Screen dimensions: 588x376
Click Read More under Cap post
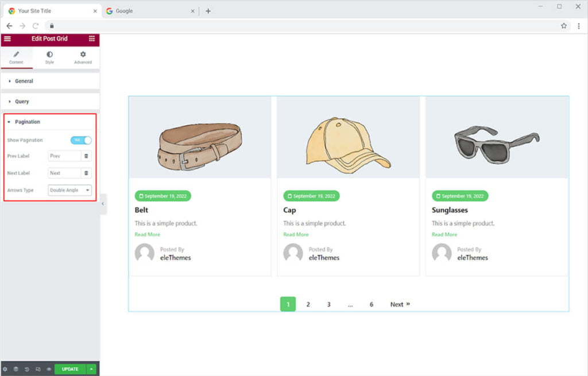click(296, 235)
